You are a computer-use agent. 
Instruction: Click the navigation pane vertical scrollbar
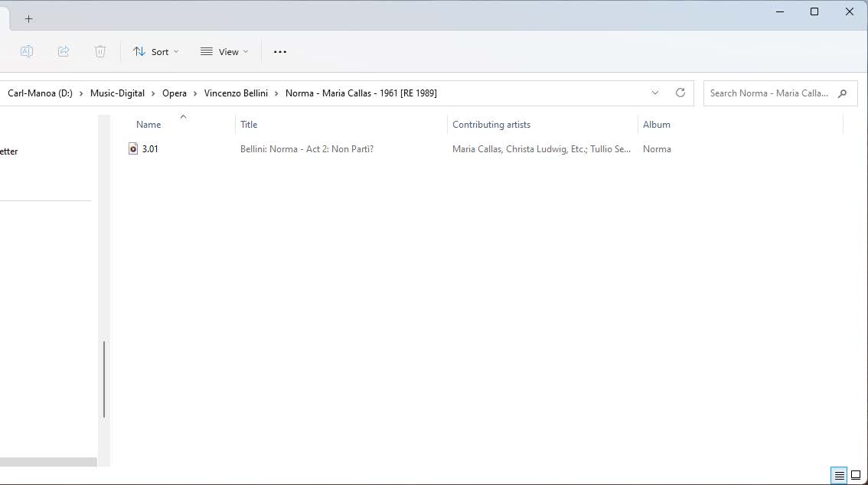pos(104,379)
